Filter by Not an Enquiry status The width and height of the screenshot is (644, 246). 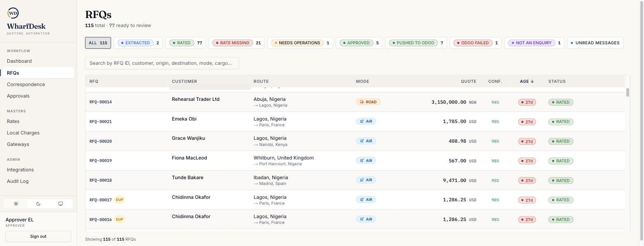point(534,43)
